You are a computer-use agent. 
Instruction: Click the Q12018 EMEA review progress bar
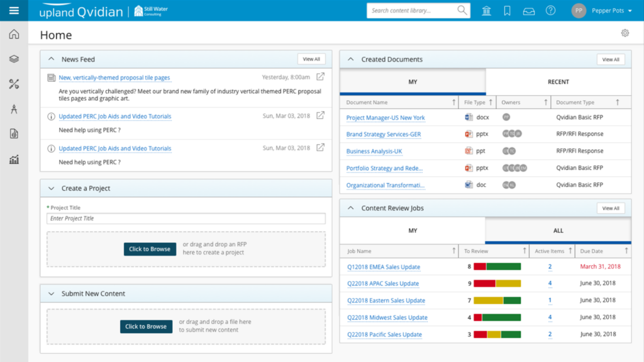click(x=497, y=267)
